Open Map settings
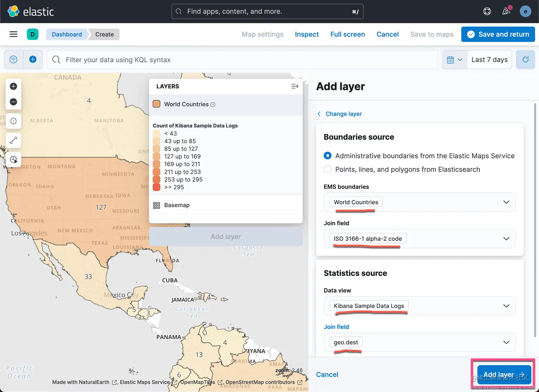 tap(262, 34)
